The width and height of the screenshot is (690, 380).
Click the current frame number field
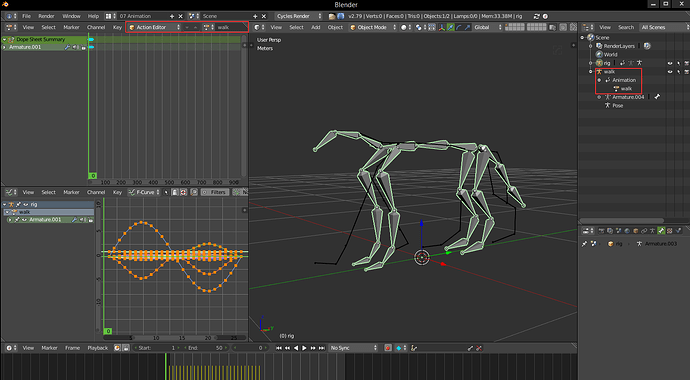[250, 348]
